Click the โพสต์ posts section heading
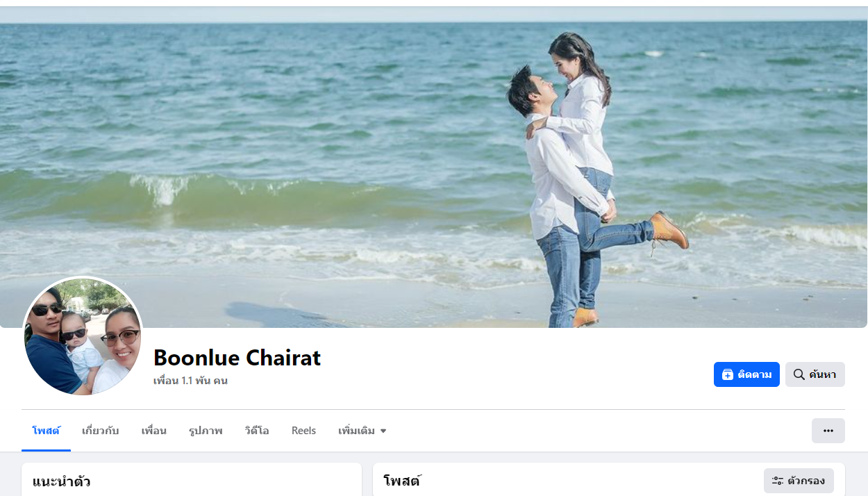Image resolution: width=868 pixels, height=496 pixels. click(402, 481)
